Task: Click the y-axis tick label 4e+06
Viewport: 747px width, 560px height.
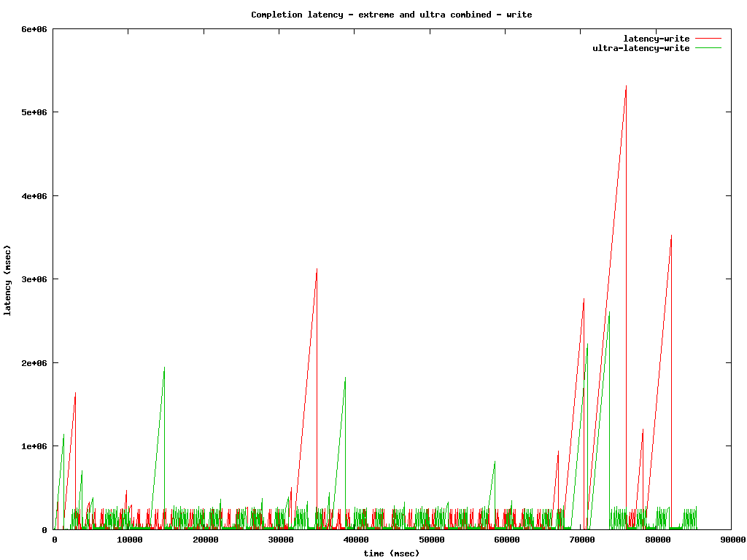Action: coord(34,196)
